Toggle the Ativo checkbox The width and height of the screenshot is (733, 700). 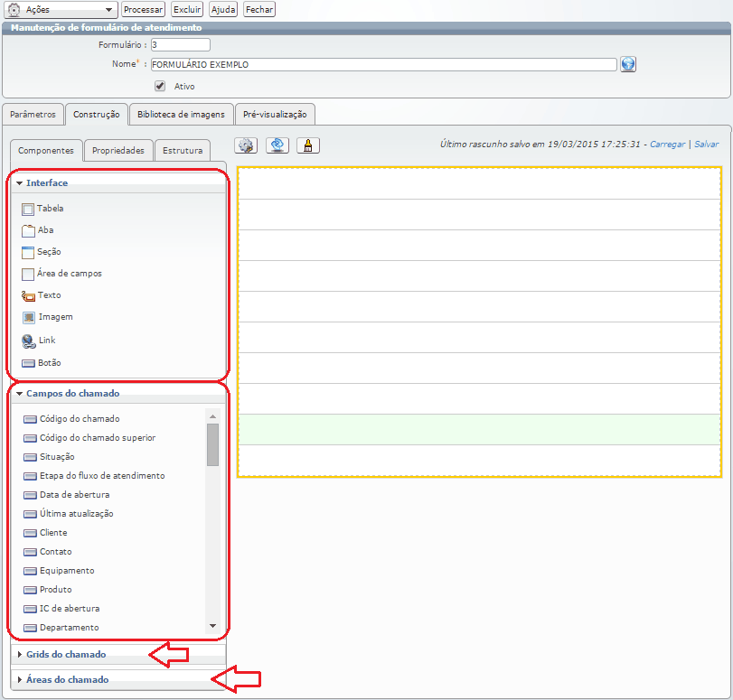(160, 87)
